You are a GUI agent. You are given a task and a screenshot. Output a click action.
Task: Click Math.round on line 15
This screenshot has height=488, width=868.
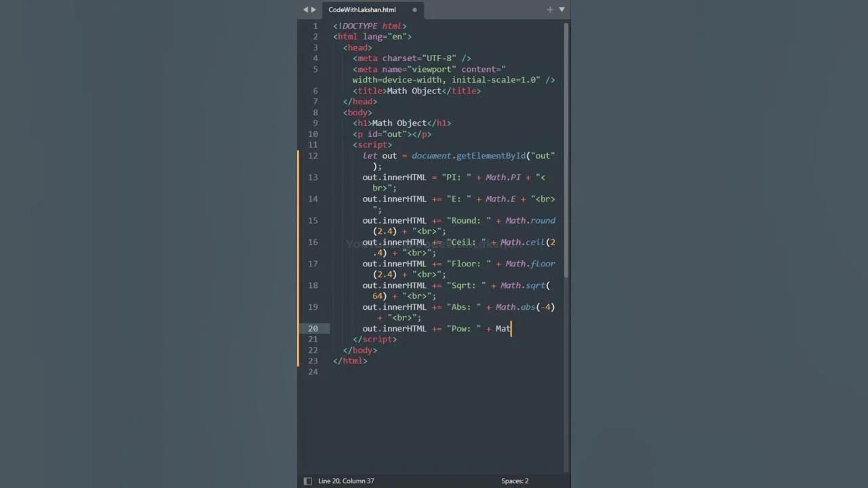click(530, 221)
